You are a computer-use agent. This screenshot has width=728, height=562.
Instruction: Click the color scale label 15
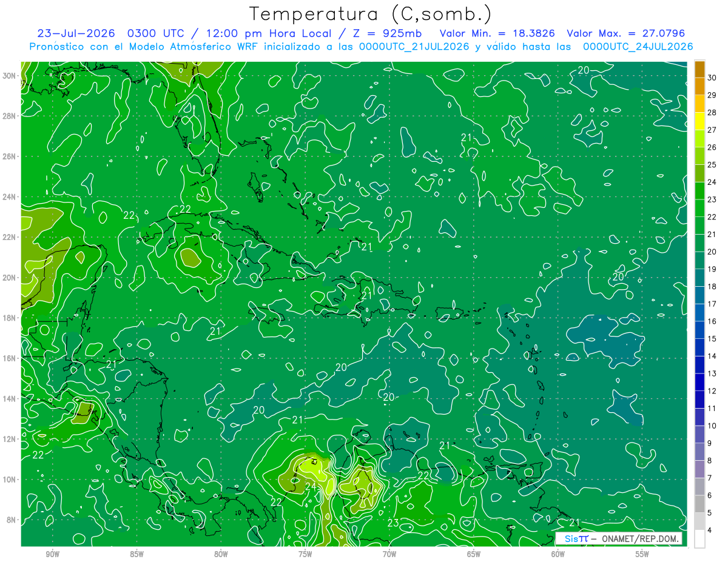point(712,338)
